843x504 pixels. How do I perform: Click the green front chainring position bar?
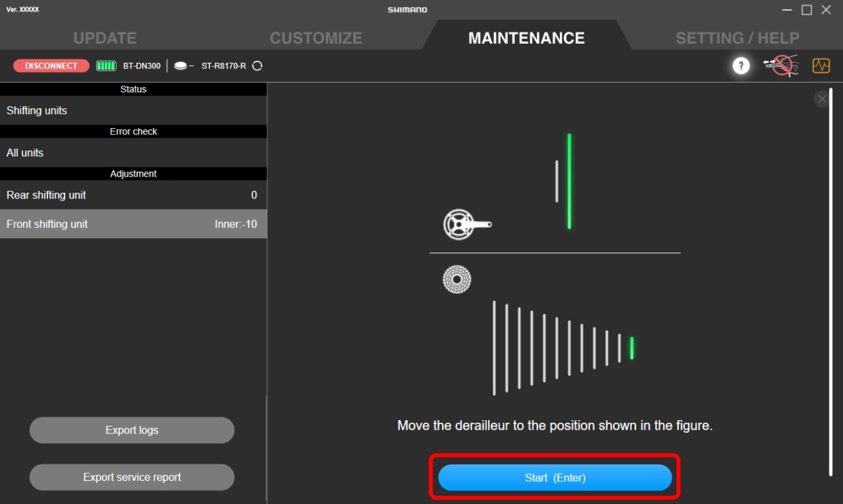point(568,181)
